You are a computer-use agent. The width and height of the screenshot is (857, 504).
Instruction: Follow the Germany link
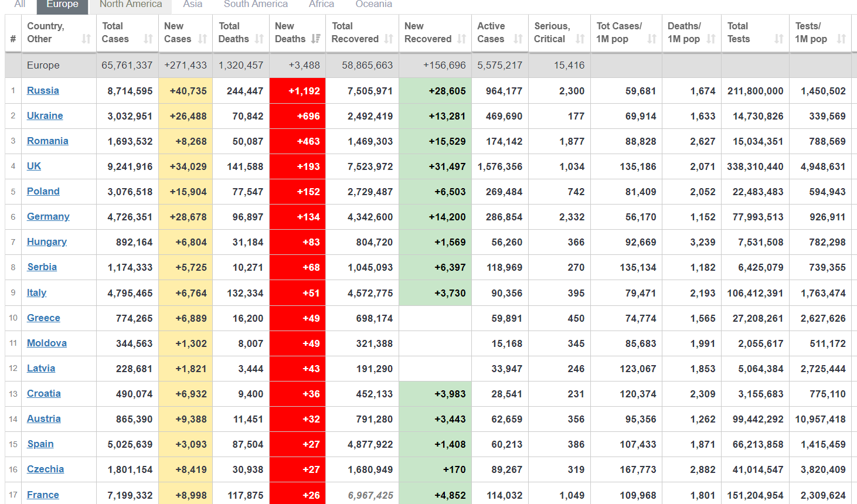tap(48, 217)
